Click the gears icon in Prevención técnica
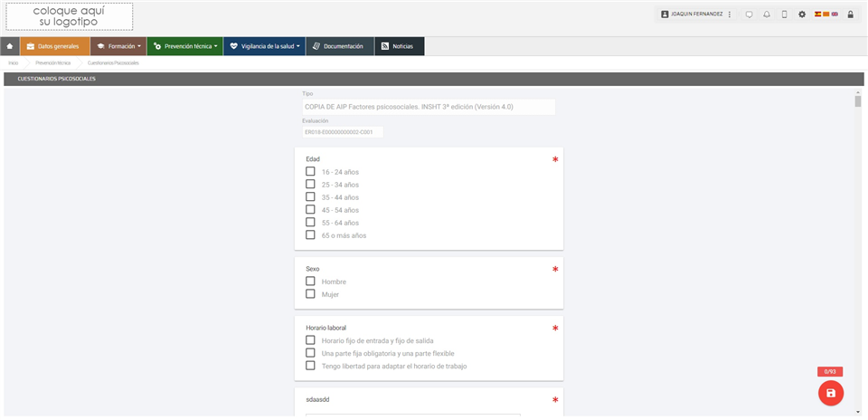This screenshot has height=420, width=868. click(157, 46)
